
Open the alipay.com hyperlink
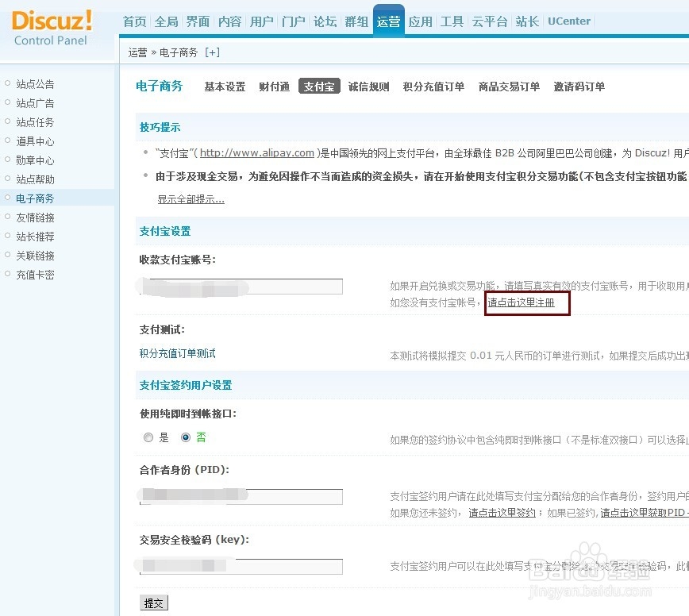[258, 151]
